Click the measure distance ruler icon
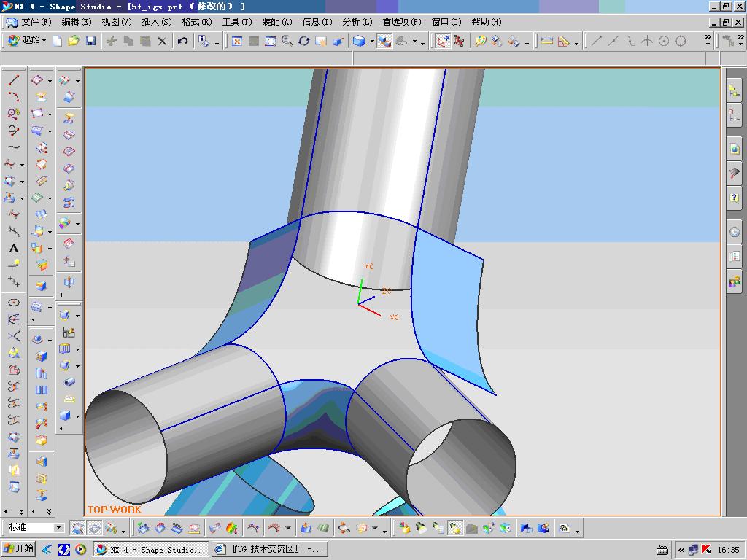 click(x=547, y=41)
